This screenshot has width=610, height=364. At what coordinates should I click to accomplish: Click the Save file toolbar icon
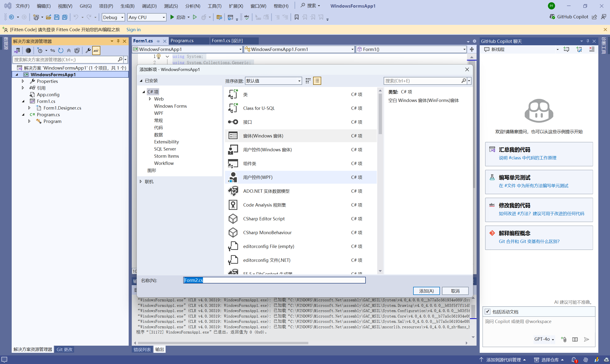[x=57, y=17]
